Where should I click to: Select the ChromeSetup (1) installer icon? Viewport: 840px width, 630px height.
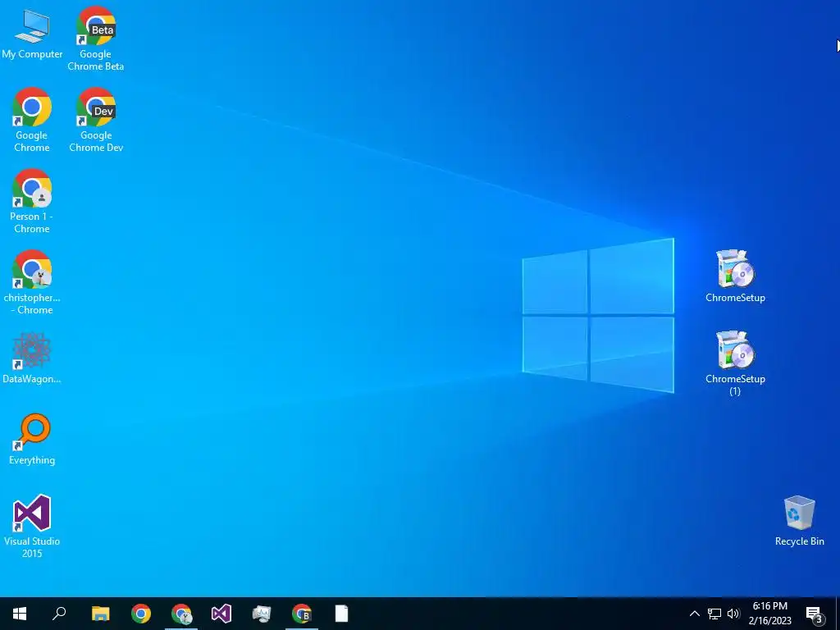[735, 363]
